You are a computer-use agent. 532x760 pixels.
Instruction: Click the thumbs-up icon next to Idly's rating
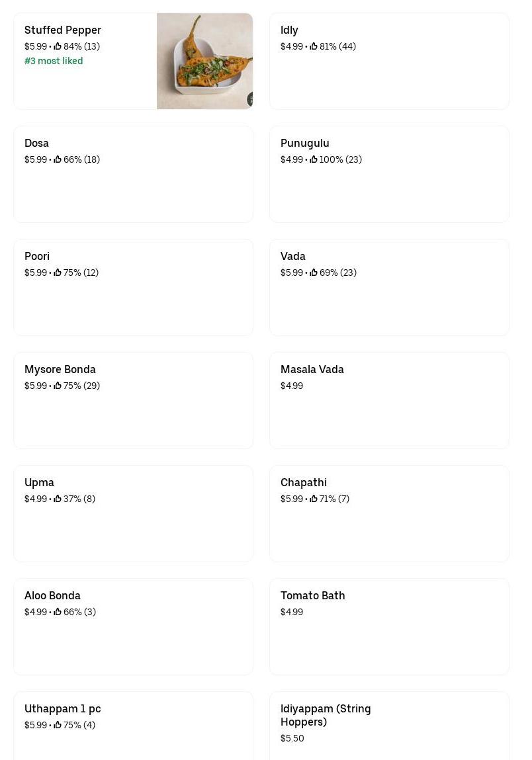(314, 46)
